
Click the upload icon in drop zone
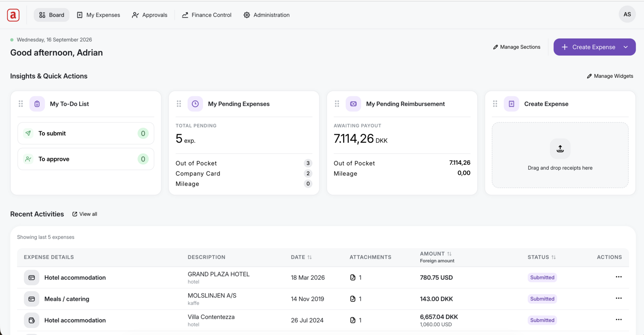560,149
